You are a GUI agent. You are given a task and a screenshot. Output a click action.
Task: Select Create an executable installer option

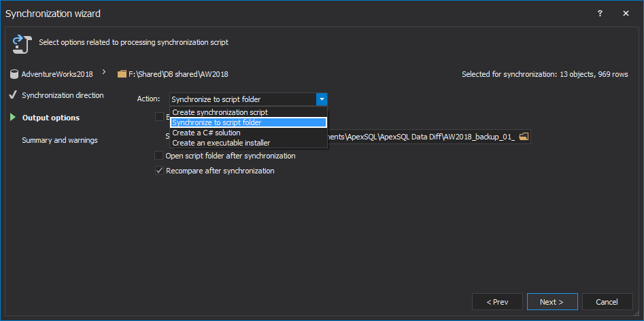[x=221, y=143]
